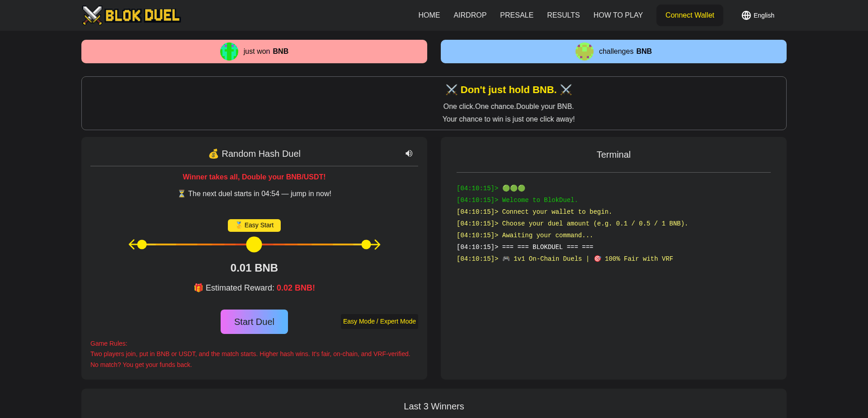
Task: Open the PRESALE page
Action: tap(516, 15)
